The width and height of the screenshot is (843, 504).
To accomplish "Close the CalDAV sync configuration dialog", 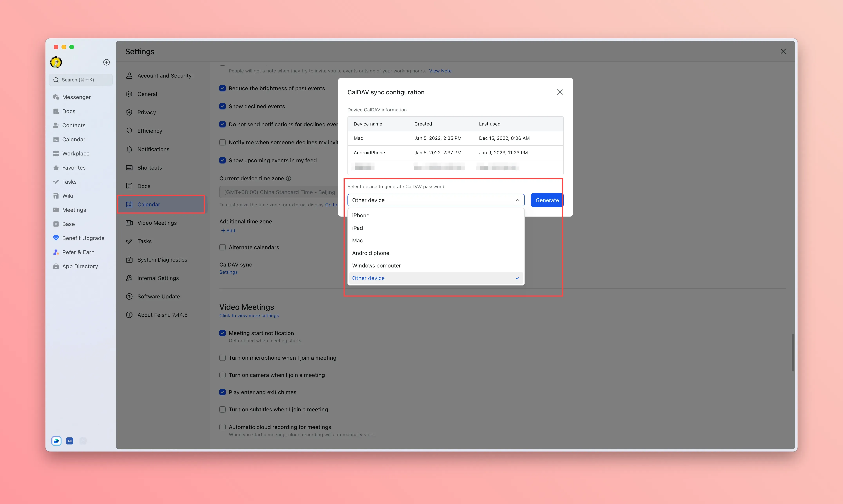I will coord(560,92).
